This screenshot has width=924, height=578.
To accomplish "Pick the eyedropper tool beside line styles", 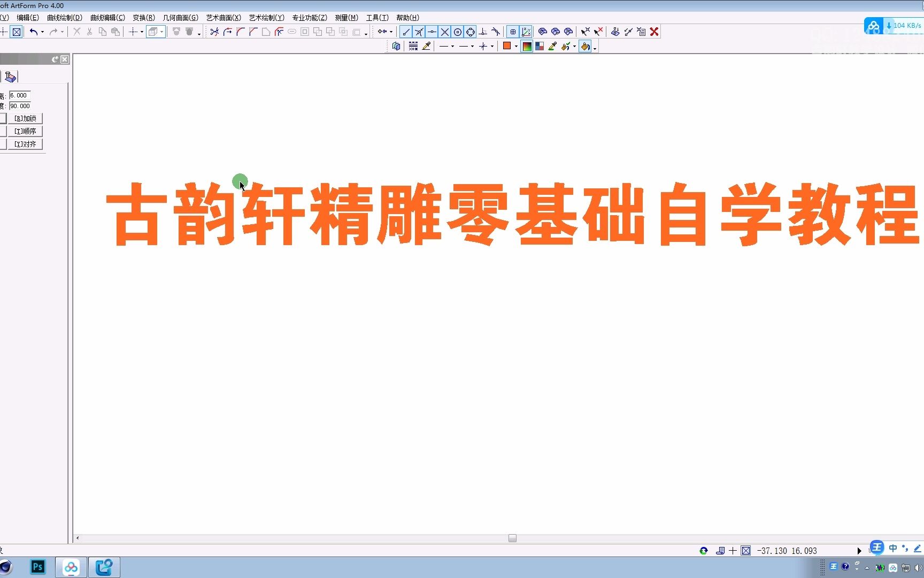I will 426,46.
